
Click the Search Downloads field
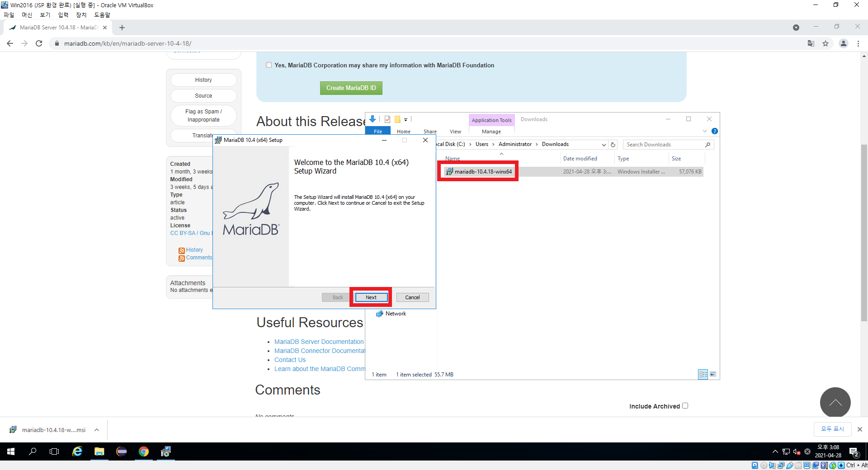[668, 145]
